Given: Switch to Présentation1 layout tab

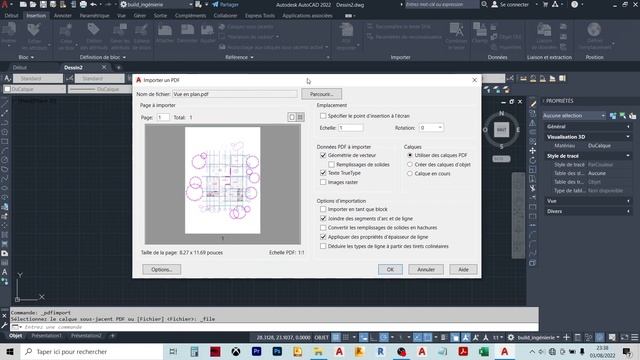Looking at the screenshot, I should pyautogui.click(x=46, y=336).
